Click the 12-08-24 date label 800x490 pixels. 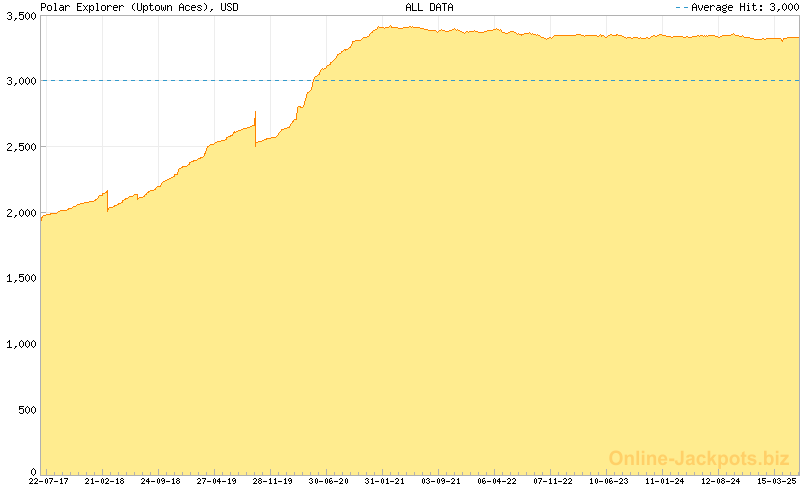(x=720, y=481)
